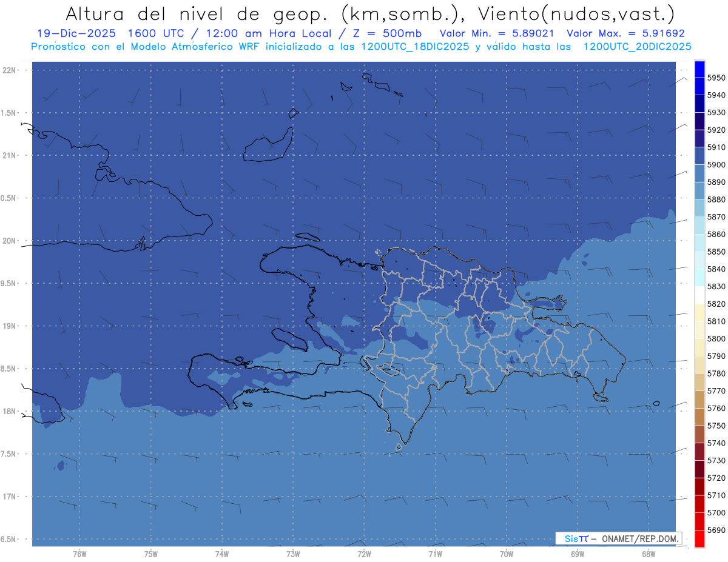Click the latitude label '20N'

pos(9,241)
